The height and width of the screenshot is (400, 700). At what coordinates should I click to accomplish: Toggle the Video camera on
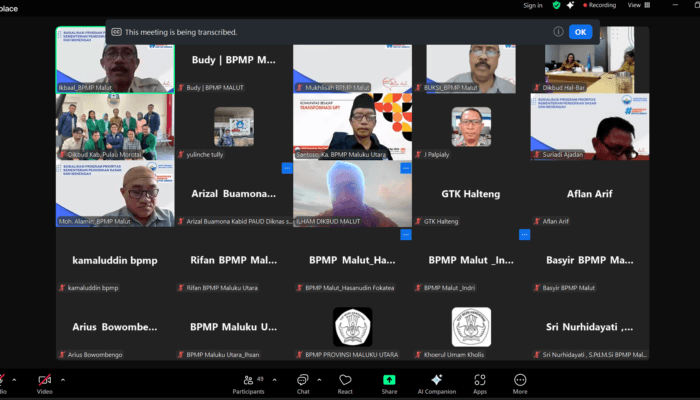click(x=44, y=383)
